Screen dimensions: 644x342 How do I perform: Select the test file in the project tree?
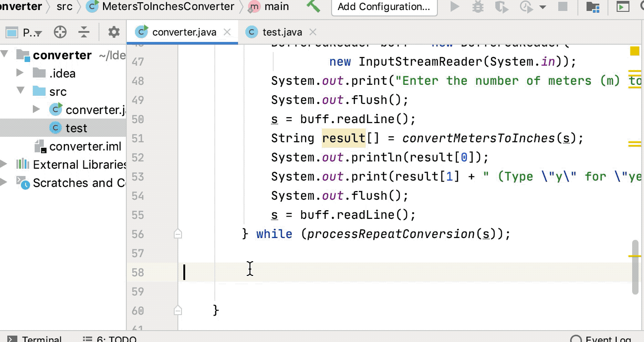(x=76, y=128)
